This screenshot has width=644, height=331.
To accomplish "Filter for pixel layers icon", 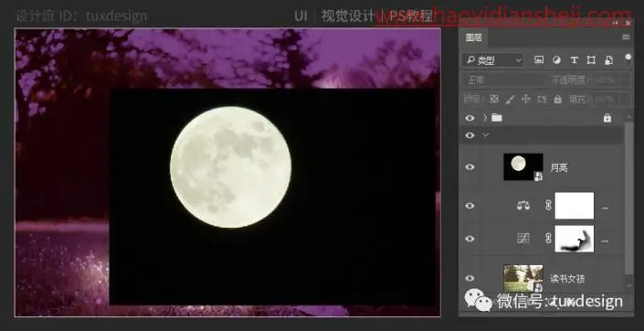I will [x=538, y=60].
